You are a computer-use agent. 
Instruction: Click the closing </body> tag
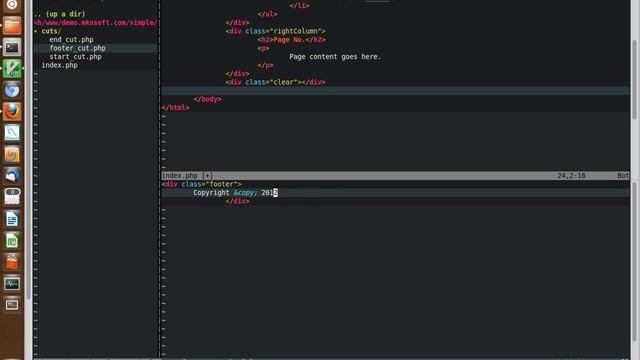point(207,99)
